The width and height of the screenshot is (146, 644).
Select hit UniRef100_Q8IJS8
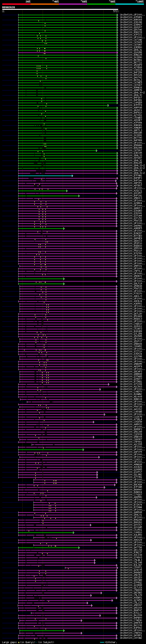pyautogui.click(x=131, y=550)
